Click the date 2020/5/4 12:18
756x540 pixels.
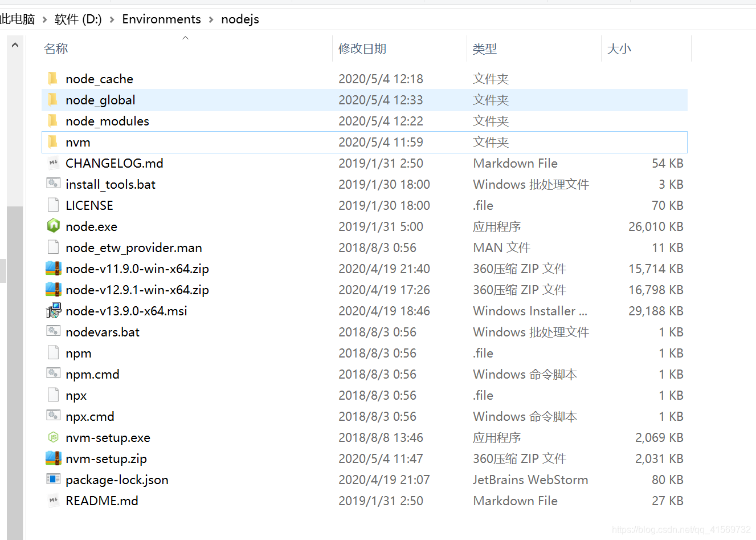[x=381, y=79]
